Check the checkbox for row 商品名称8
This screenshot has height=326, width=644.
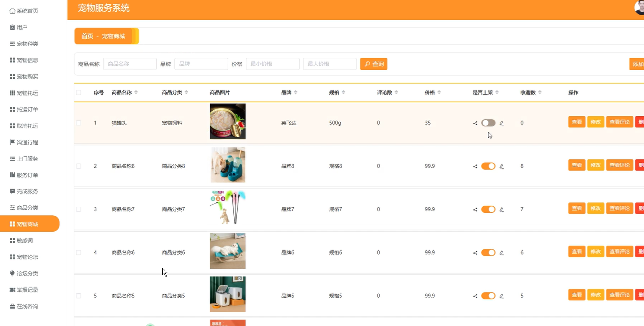click(x=78, y=166)
